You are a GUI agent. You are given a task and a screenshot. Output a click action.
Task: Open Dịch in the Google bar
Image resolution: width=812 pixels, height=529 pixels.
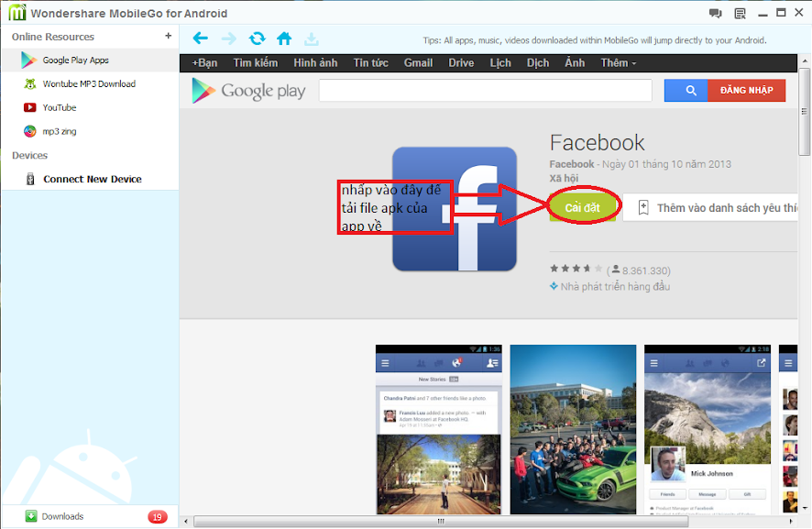538,63
